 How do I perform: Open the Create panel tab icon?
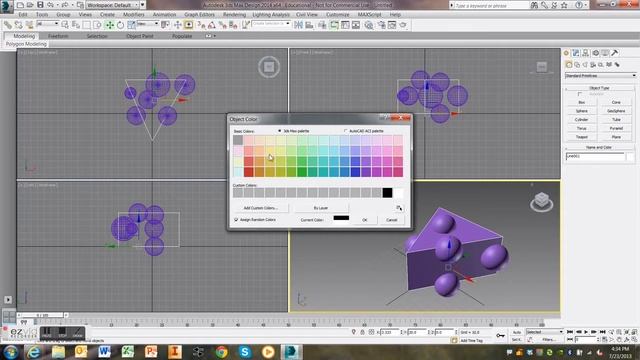(x=567, y=53)
